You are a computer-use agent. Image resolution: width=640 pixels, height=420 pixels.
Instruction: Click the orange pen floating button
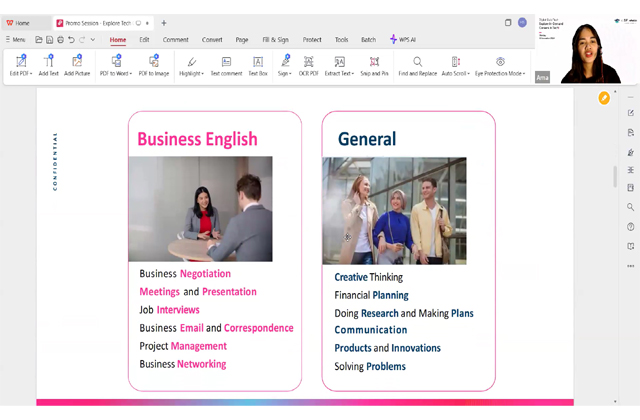(604, 98)
